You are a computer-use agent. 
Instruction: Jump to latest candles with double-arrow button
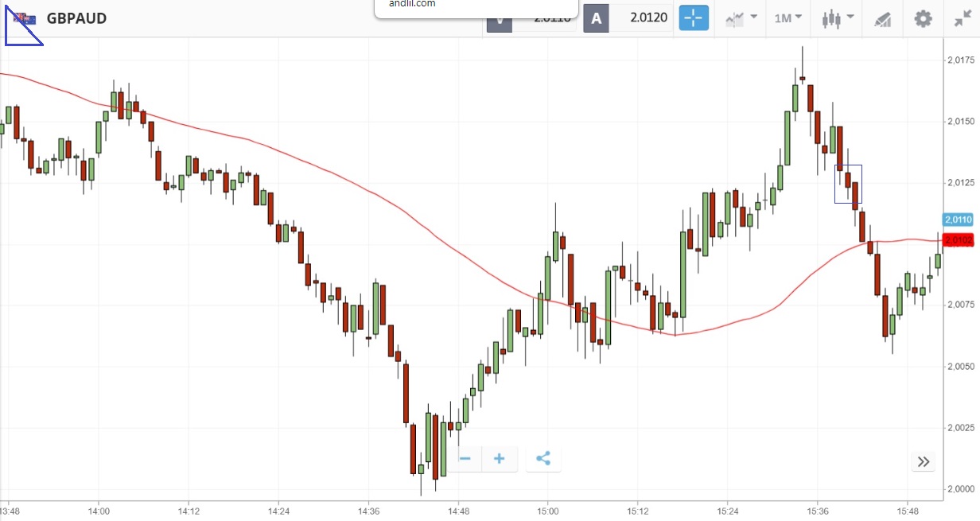click(924, 461)
